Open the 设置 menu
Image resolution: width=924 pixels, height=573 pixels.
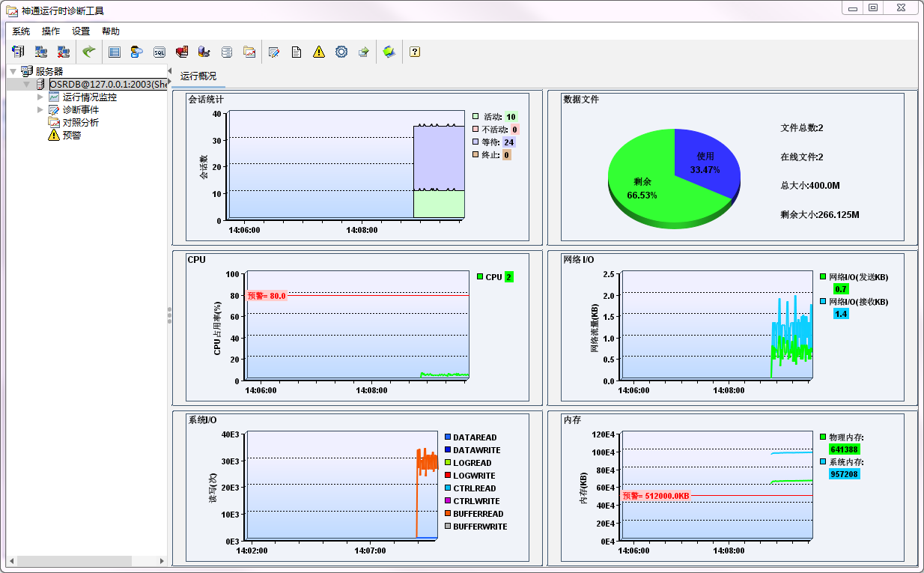pyautogui.click(x=81, y=31)
